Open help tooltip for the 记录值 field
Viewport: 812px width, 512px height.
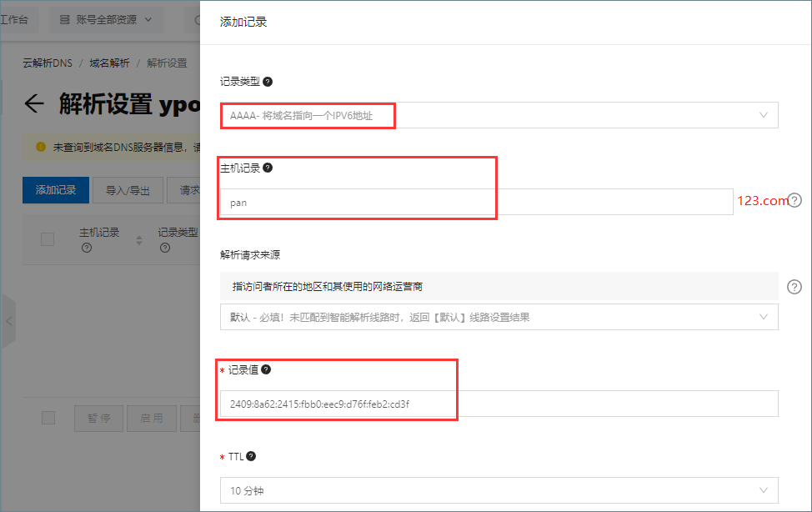(265, 369)
